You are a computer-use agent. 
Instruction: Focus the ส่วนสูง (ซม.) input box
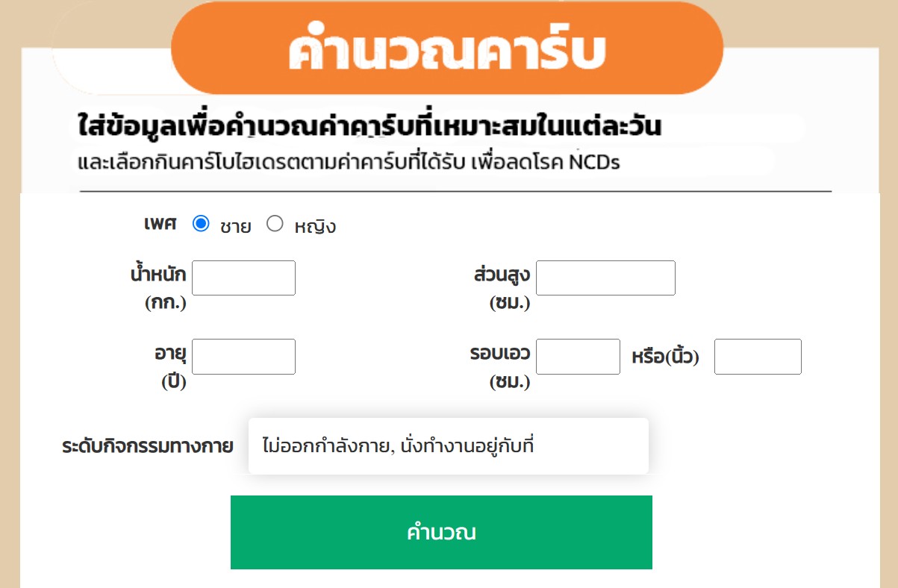click(605, 278)
